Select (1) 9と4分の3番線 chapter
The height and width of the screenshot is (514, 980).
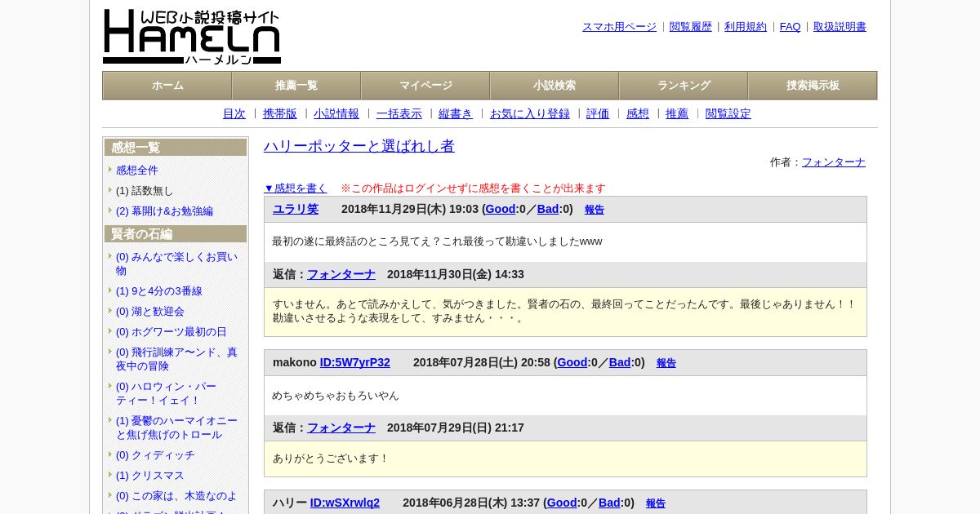point(159,291)
